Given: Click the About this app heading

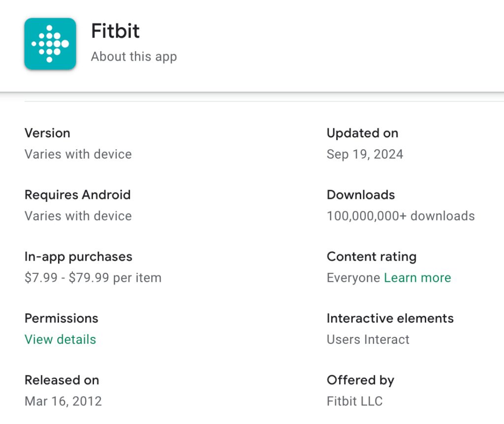Looking at the screenshot, I should pyautogui.click(x=133, y=56).
